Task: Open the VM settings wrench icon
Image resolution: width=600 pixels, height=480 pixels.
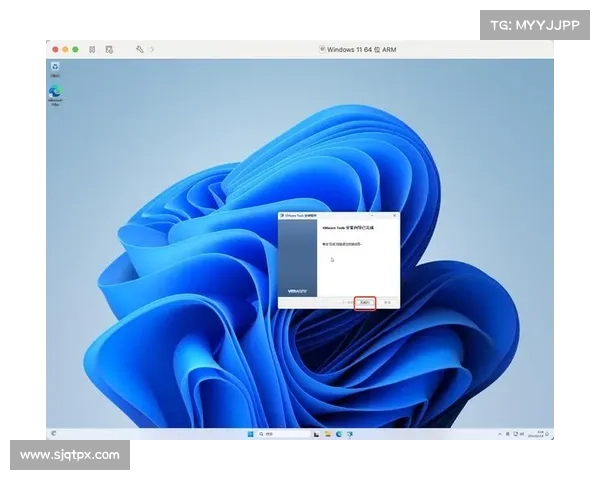Action: tap(139, 49)
